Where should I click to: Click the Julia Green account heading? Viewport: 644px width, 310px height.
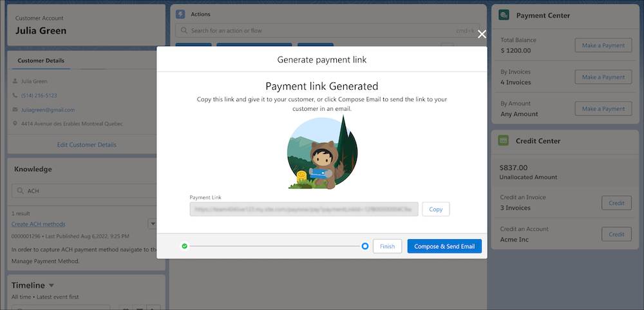click(41, 30)
